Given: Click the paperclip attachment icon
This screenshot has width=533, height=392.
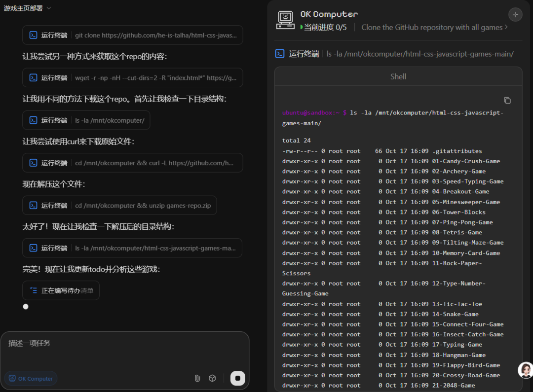Looking at the screenshot, I should [197, 378].
